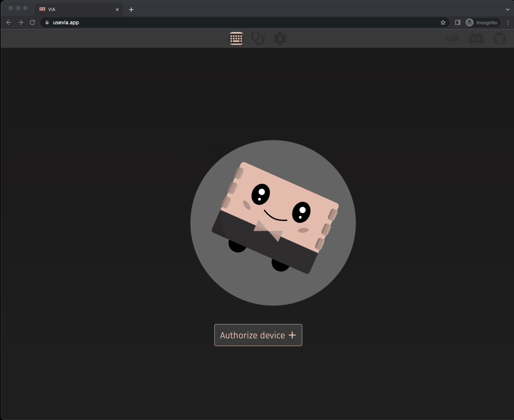Image resolution: width=514 pixels, height=420 pixels.
Task: Open the browser side panel
Action: pyautogui.click(x=457, y=22)
